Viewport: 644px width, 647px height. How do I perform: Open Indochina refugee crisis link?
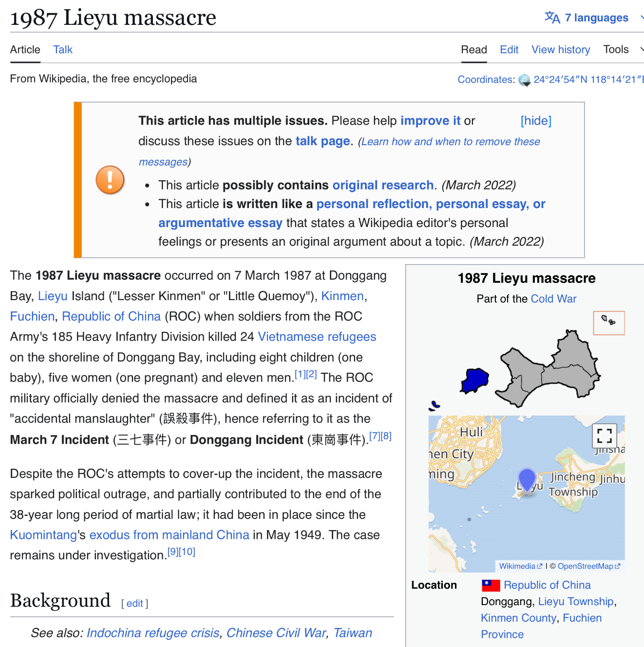(x=153, y=633)
